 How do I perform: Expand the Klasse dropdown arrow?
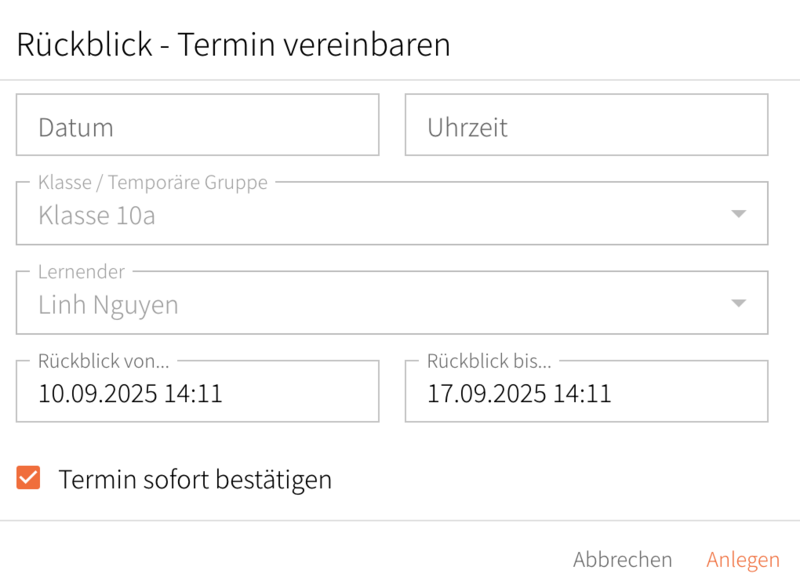738,214
